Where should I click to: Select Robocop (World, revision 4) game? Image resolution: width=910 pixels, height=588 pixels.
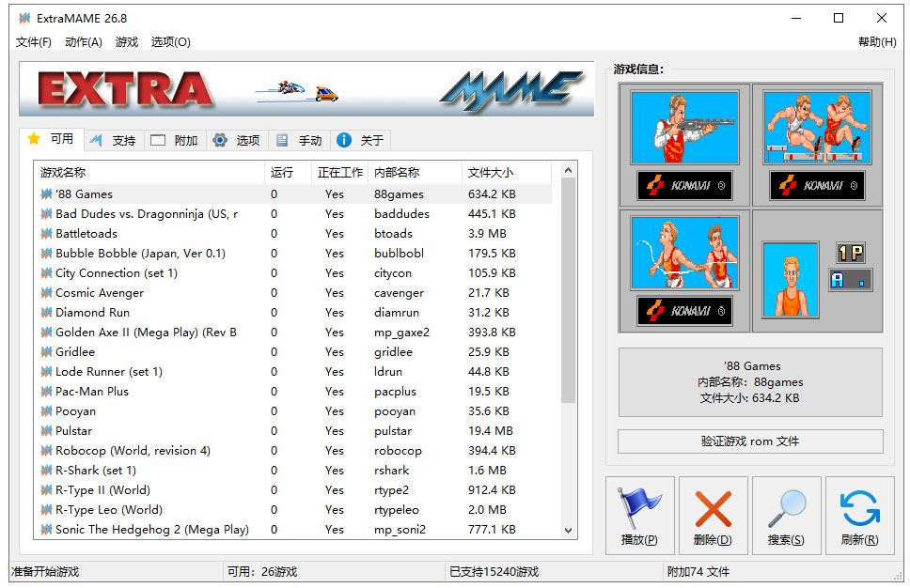pos(293,451)
